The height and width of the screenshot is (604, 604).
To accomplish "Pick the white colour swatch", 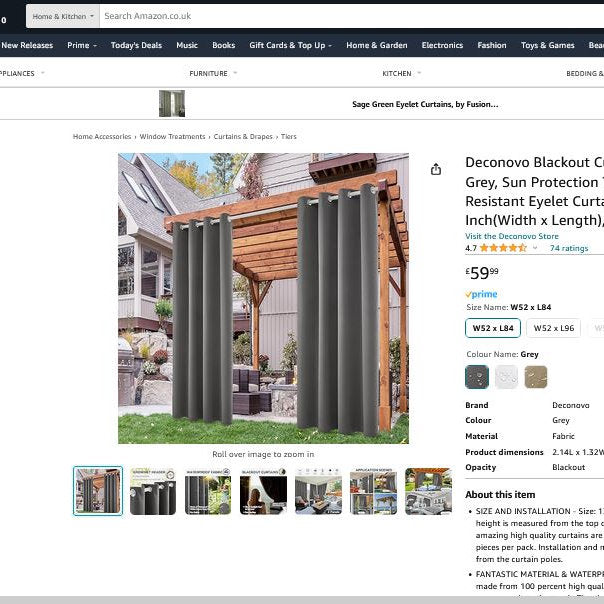I will [x=507, y=377].
